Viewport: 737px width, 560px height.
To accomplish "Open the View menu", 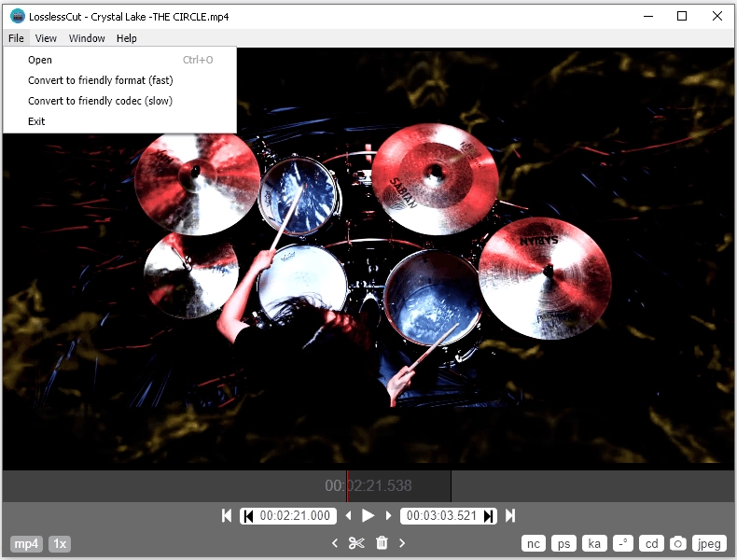I will coord(46,38).
